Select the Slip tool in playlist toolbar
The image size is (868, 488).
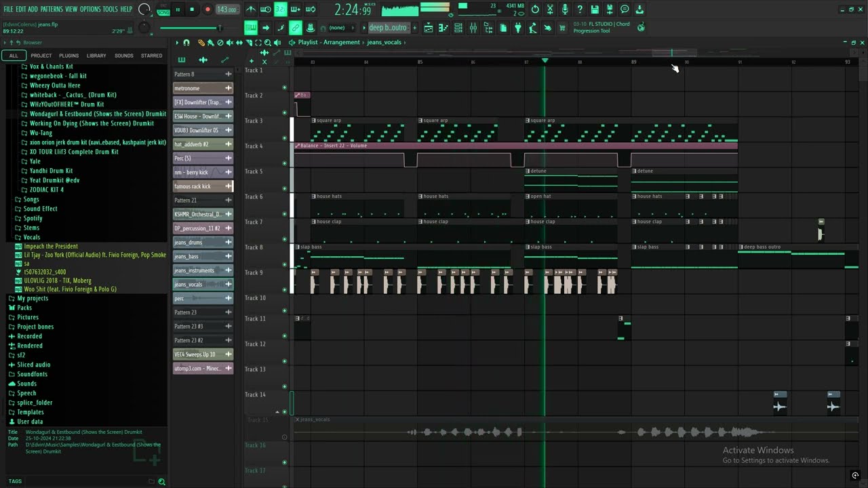[239, 43]
